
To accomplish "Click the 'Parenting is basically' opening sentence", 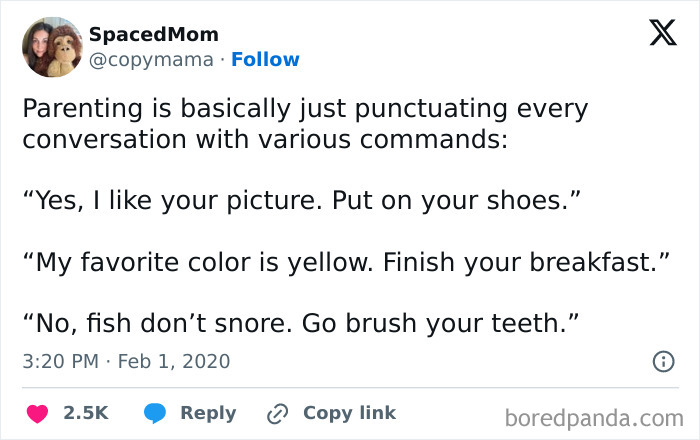I will click(305, 108).
